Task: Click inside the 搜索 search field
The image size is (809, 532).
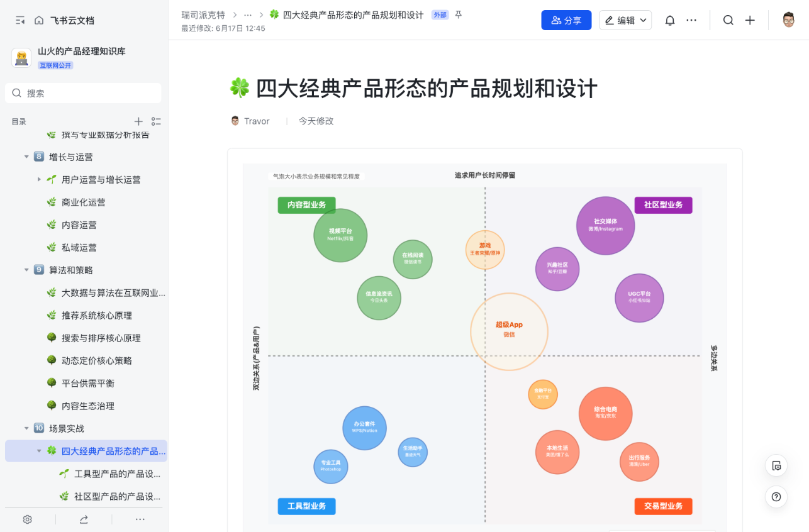Action: [x=82, y=92]
